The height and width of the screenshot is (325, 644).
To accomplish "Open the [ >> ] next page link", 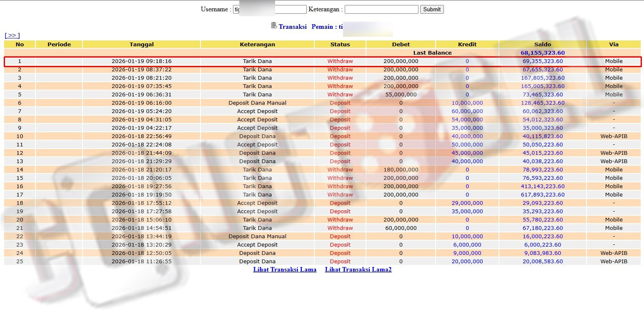I will 12,35.
